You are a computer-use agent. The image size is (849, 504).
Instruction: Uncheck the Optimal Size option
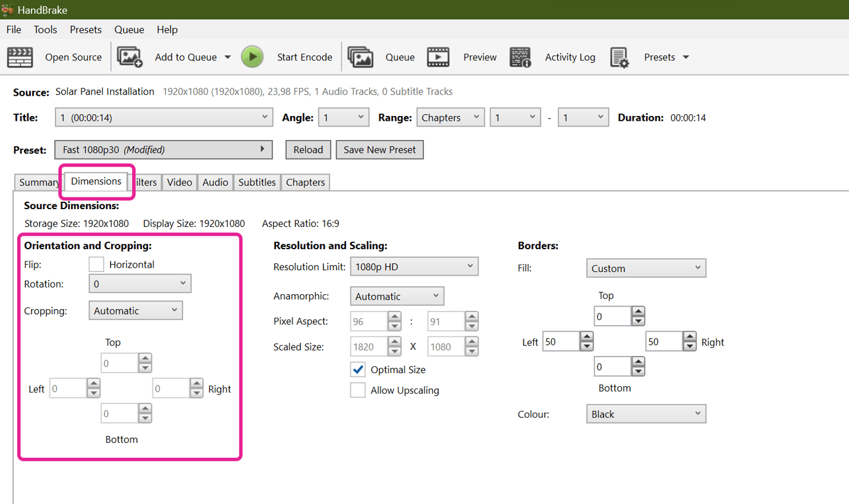[x=358, y=370]
